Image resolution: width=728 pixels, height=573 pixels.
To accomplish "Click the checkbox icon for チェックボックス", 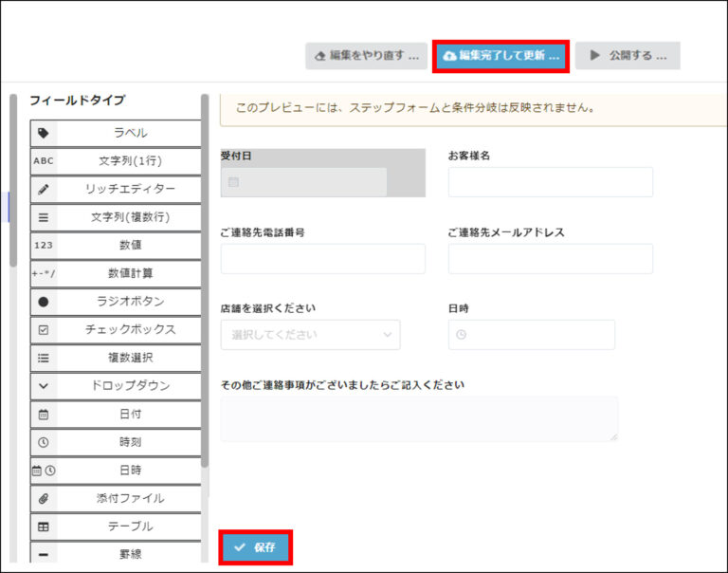I will (43, 330).
